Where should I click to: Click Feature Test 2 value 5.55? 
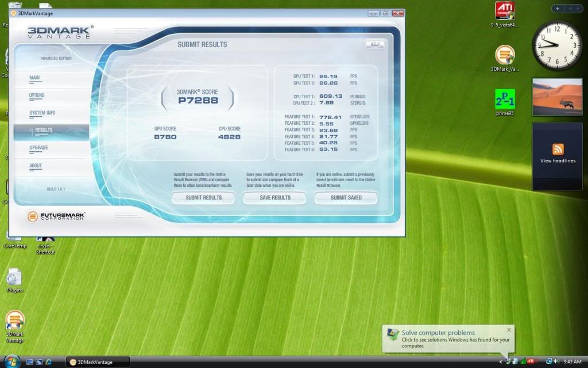tap(326, 124)
